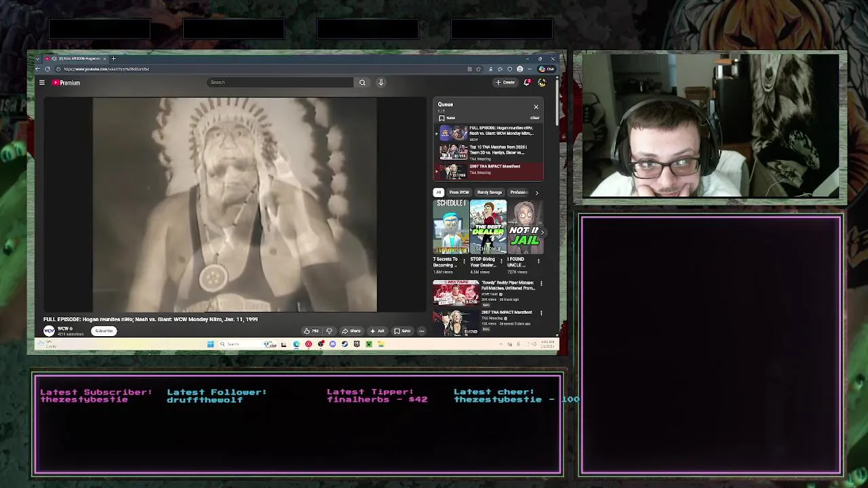The width and height of the screenshot is (868, 488).
Task: Click the video player to pause
Action: (235, 205)
